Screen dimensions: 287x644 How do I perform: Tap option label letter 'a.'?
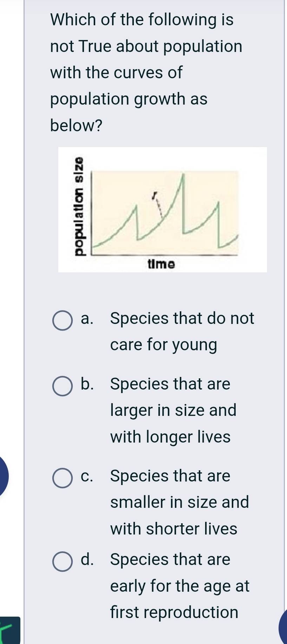(x=87, y=319)
